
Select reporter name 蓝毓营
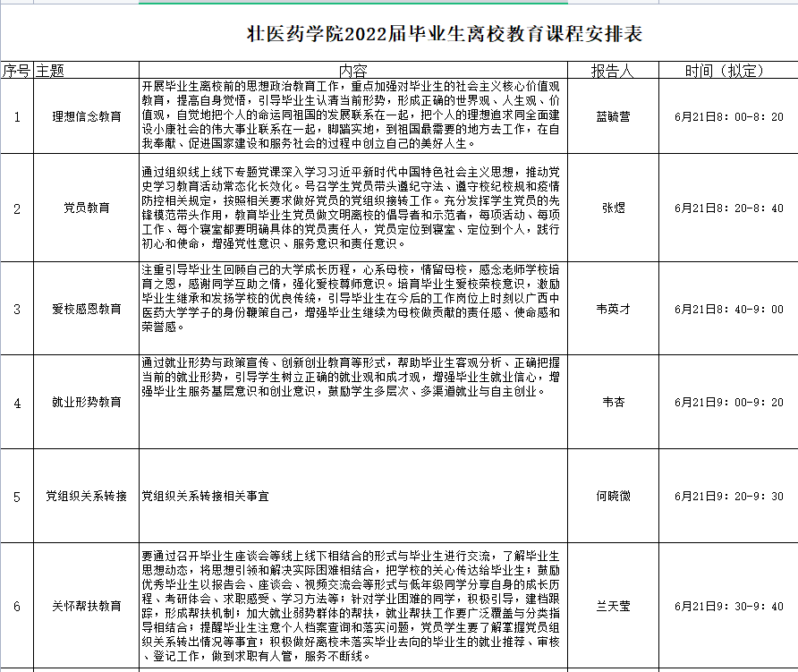coord(610,117)
